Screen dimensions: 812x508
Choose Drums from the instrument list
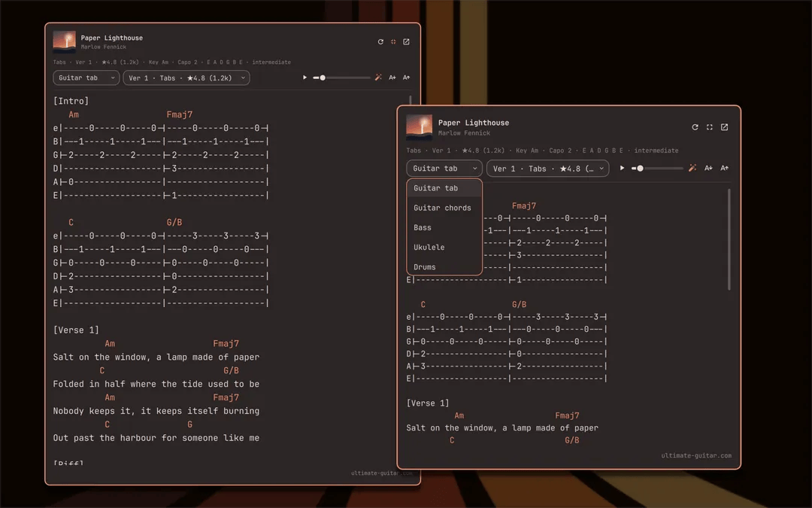click(444, 267)
